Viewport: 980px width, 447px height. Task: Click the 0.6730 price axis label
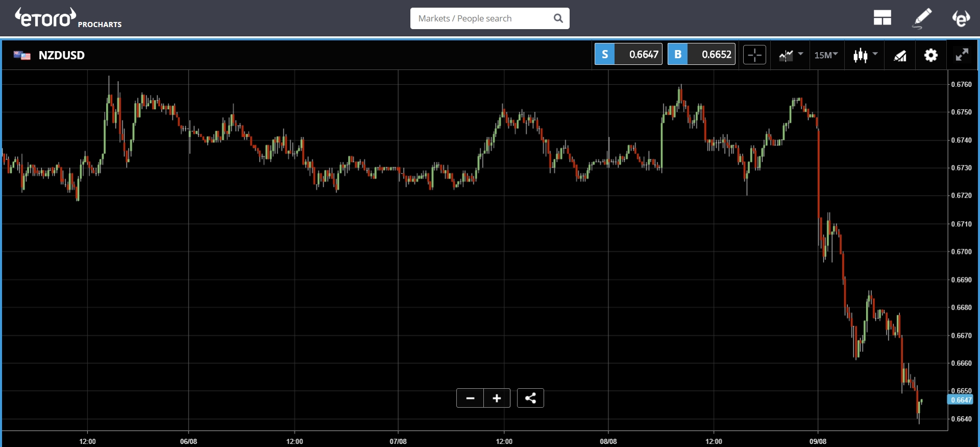tap(961, 168)
